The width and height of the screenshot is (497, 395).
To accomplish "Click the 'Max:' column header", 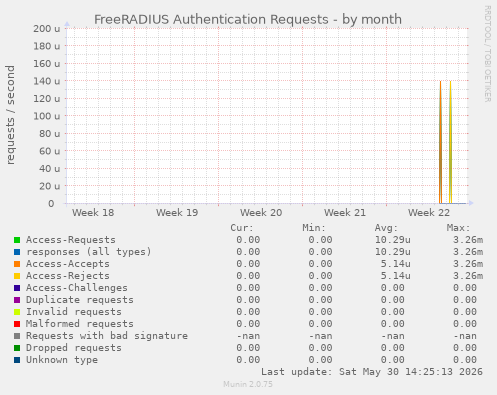I will (x=458, y=228).
